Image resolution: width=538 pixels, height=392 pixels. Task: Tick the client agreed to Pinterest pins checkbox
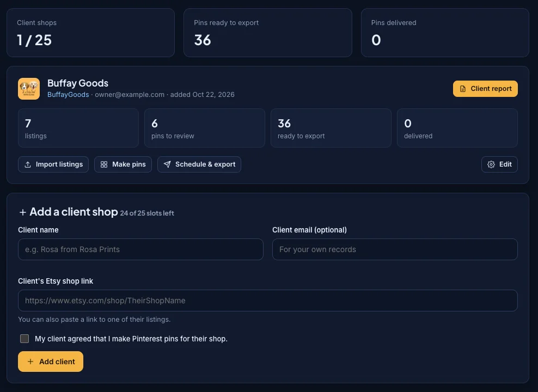tap(25, 339)
